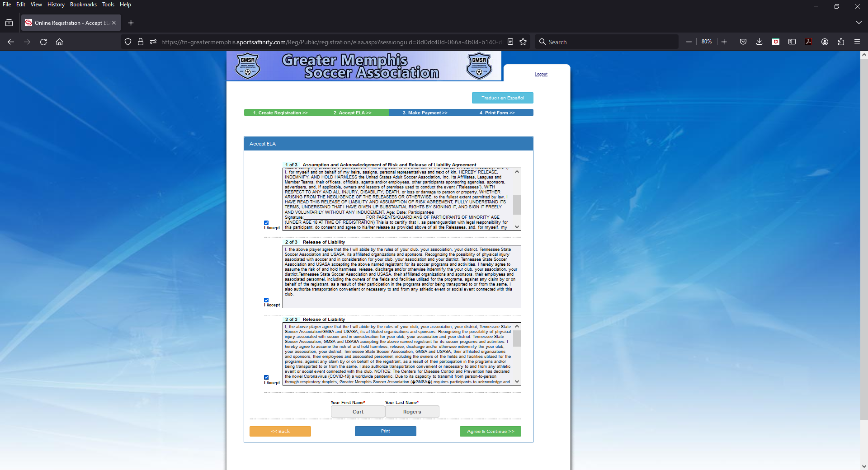Open site permissions icon in address bar
This screenshot has height=470, width=868.
click(153, 42)
